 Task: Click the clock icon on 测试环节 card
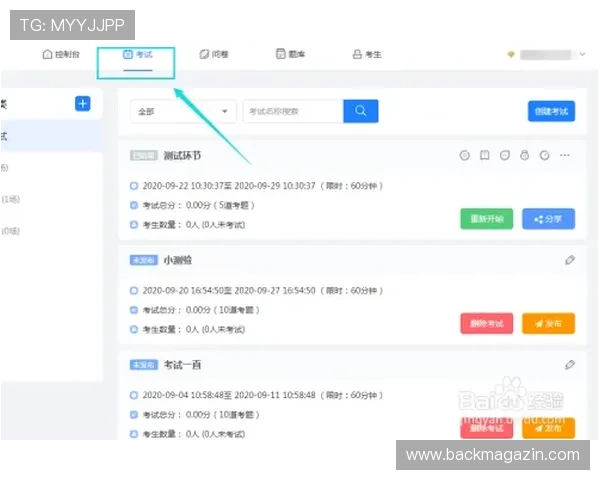click(545, 155)
